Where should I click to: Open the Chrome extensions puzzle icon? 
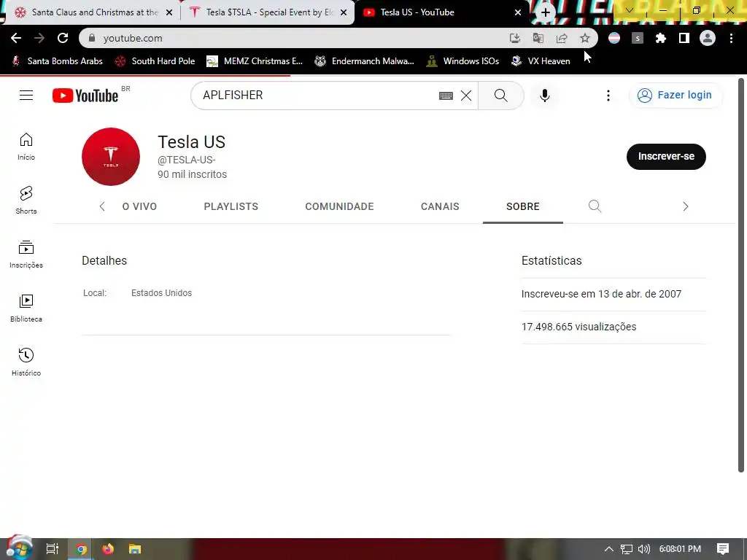[660, 38]
